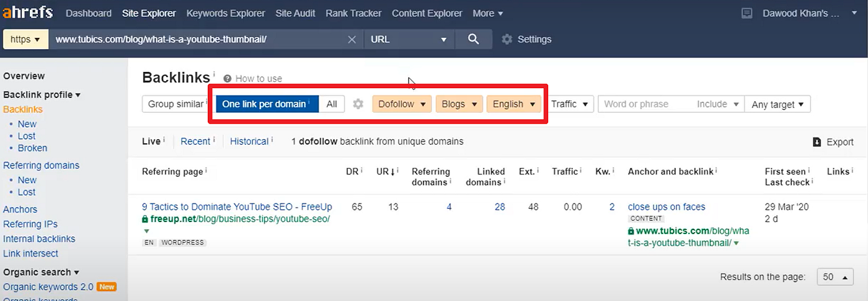Click the info icon beside Traffic column
Image resolution: width=868 pixels, height=301 pixels.
581,170
